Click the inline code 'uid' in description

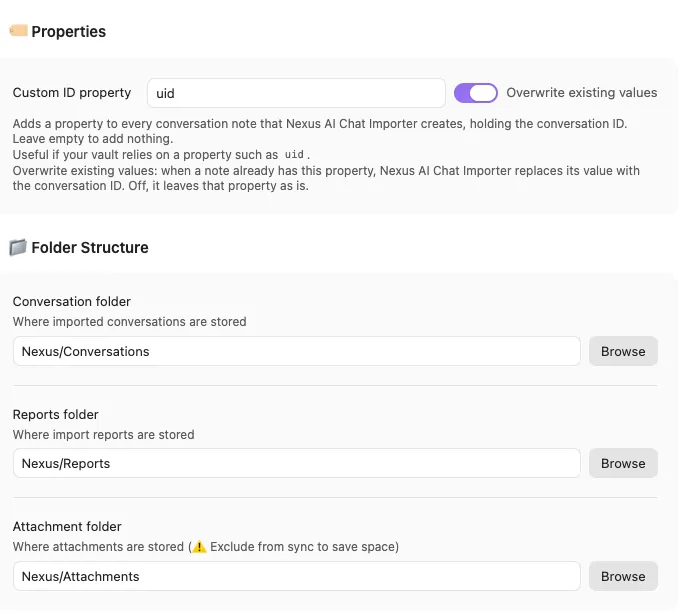click(294, 155)
